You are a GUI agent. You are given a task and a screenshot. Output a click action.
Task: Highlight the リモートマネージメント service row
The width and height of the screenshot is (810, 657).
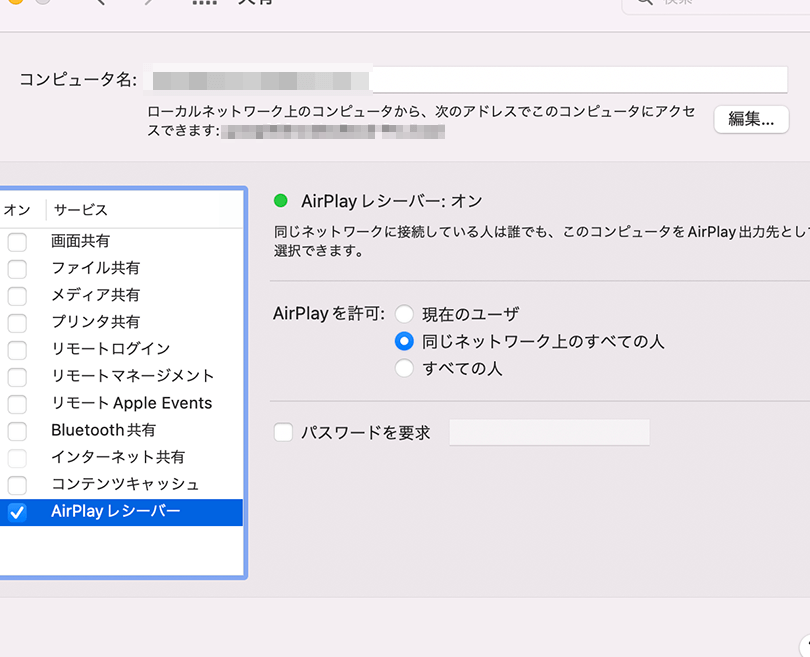[x=132, y=377]
